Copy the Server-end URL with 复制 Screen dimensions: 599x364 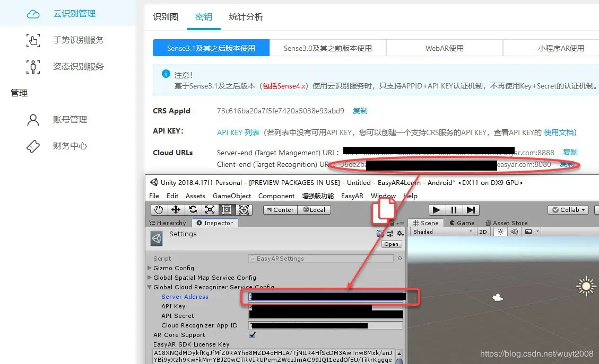pos(570,152)
